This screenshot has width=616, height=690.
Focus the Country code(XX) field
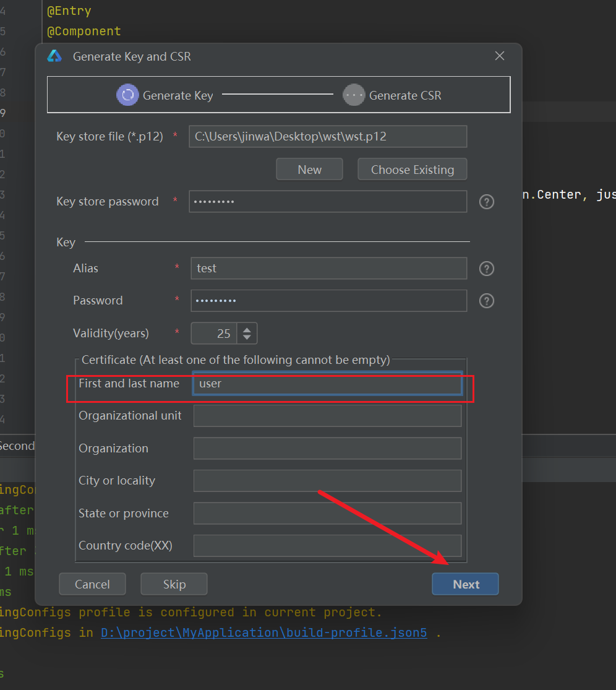click(x=328, y=546)
